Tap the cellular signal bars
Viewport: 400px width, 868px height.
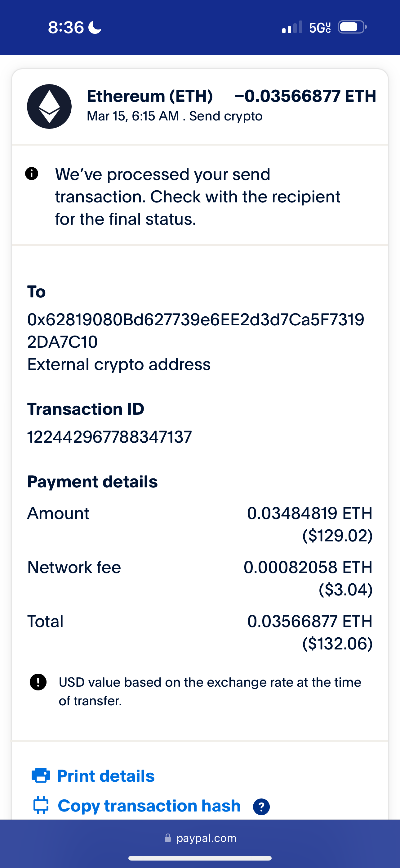pyautogui.click(x=292, y=27)
